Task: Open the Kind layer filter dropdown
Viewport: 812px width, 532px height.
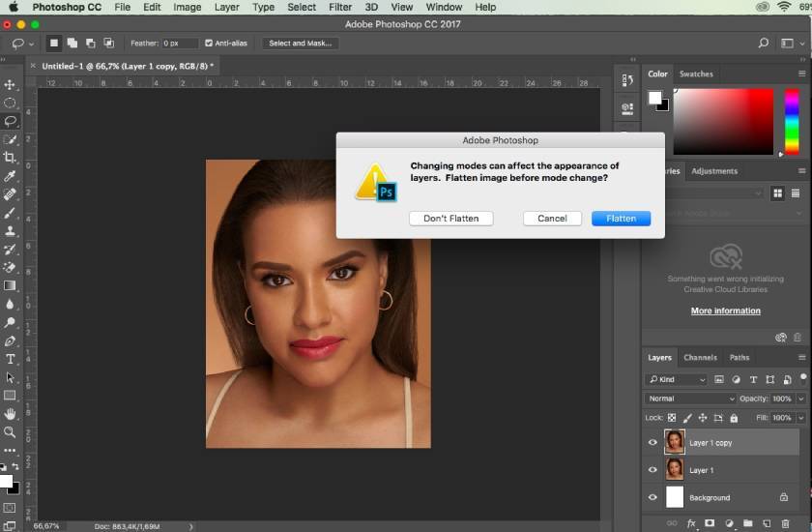Action: tap(677, 380)
